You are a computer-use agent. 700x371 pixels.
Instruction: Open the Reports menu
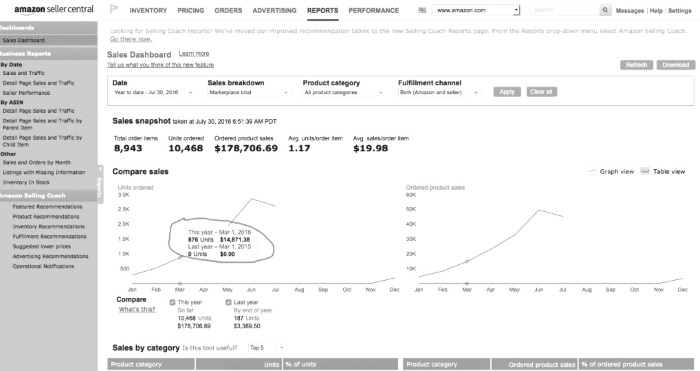click(x=322, y=10)
